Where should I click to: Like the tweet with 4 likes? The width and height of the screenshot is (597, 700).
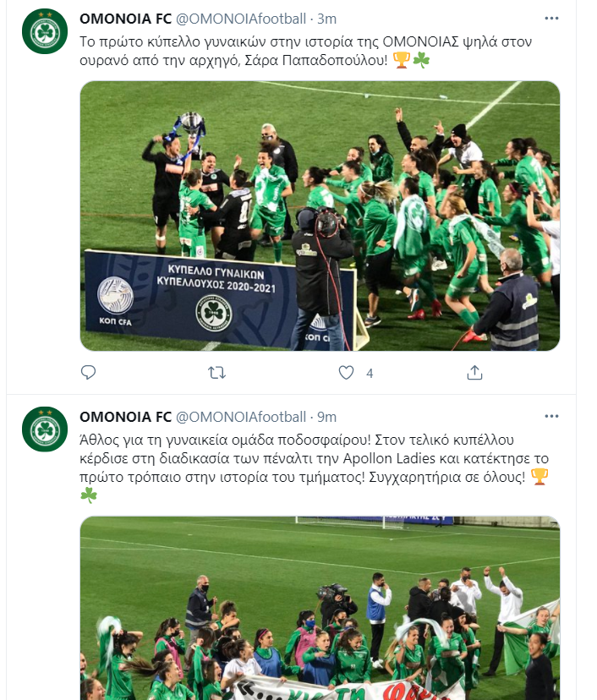pyautogui.click(x=346, y=372)
